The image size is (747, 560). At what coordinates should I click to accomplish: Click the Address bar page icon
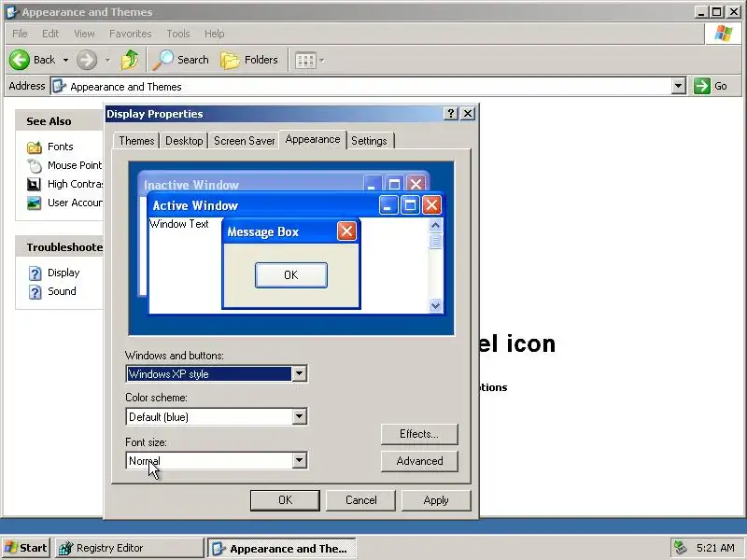coord(59,86)
